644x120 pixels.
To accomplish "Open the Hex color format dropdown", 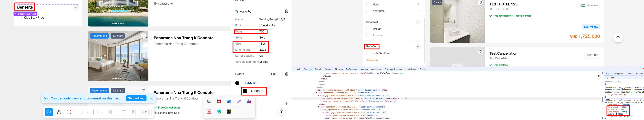I will 275,74.
